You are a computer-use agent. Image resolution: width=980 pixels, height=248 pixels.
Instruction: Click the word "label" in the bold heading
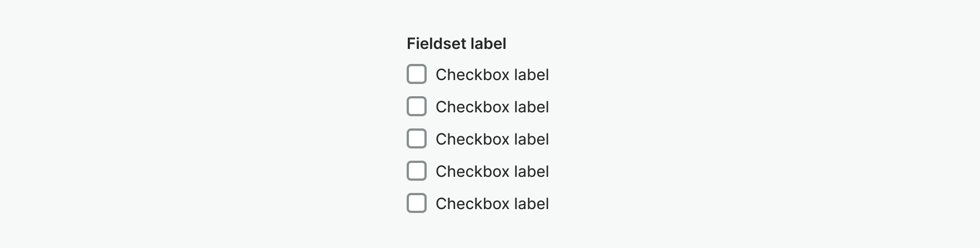(x=488, y=43)
